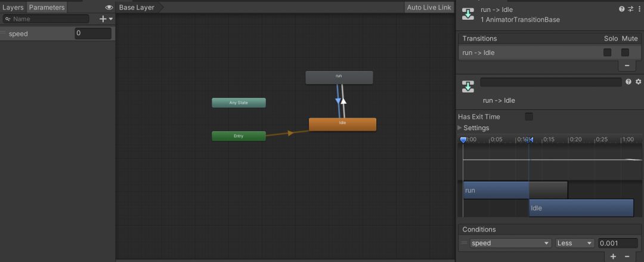Image resolution: width=644 pixels, height=262 pixels.
Task: Toggle the layer visibility eye icon
Action: [x=109, y=7]
